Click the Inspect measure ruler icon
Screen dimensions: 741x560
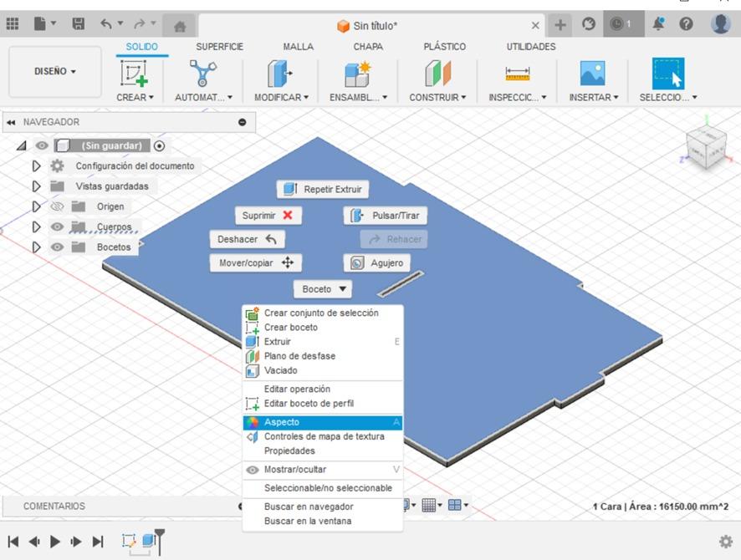(518, 74)
